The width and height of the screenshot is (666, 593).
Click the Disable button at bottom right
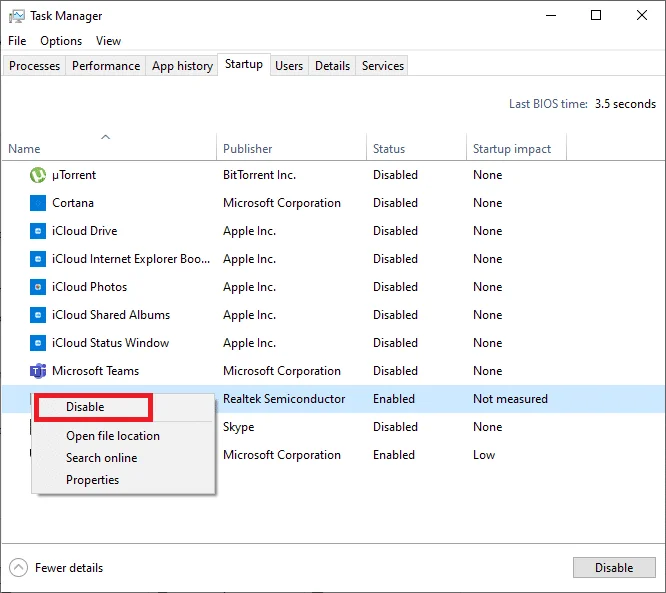tap(614, 568)
